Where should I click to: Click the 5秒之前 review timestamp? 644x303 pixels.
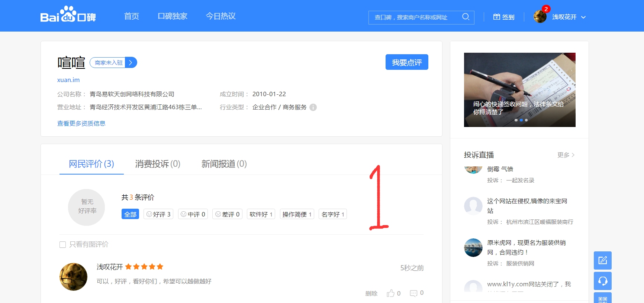412,268
